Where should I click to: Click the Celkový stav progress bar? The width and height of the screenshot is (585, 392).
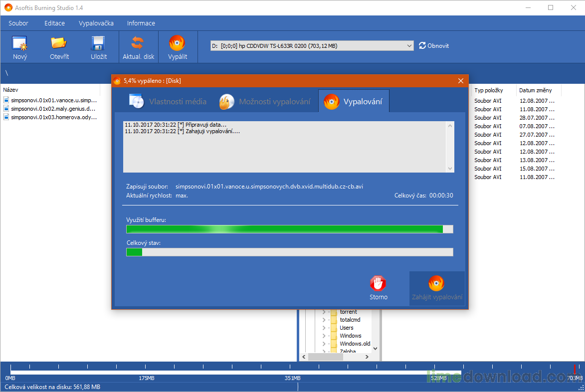(289, 252)
